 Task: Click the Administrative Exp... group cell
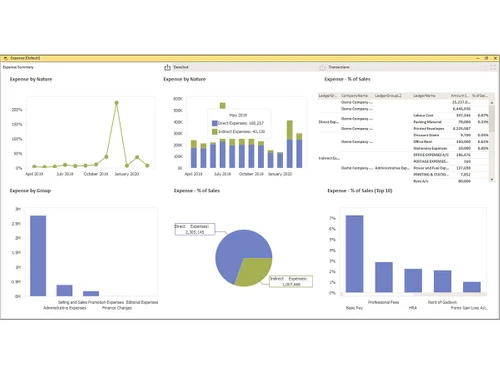392,168
